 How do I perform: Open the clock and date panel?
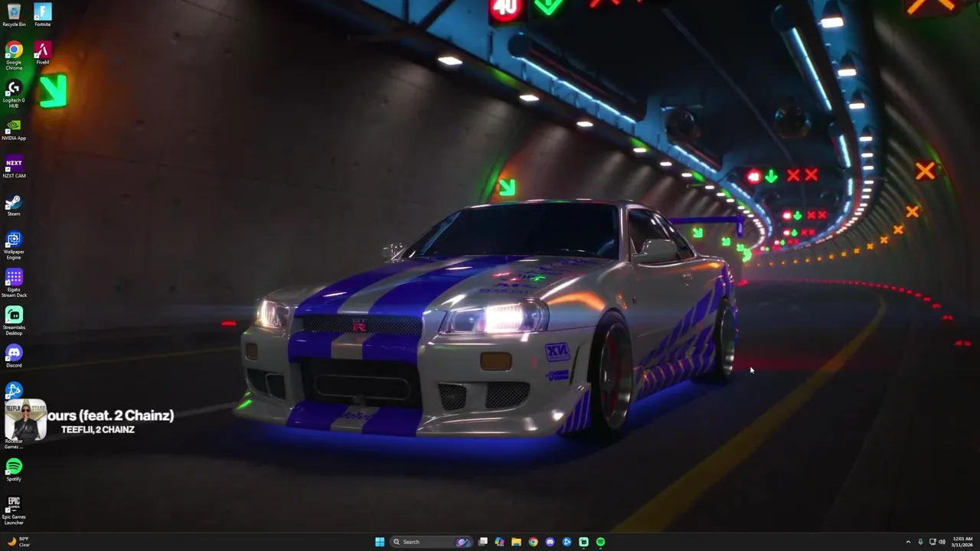click(x=962, y=542)
